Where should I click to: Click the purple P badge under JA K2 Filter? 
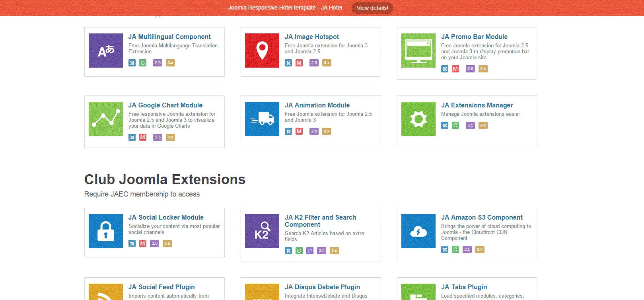click(310, 251)
